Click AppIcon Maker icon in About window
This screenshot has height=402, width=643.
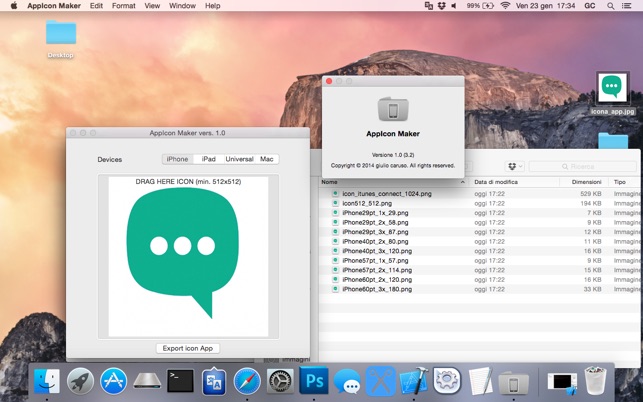(393, 109)
